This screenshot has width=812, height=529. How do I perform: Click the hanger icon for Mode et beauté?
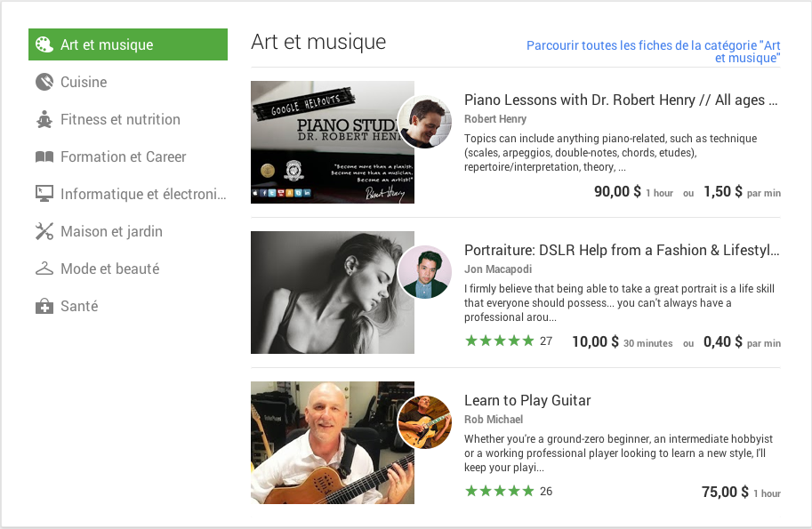coord(44,269)
